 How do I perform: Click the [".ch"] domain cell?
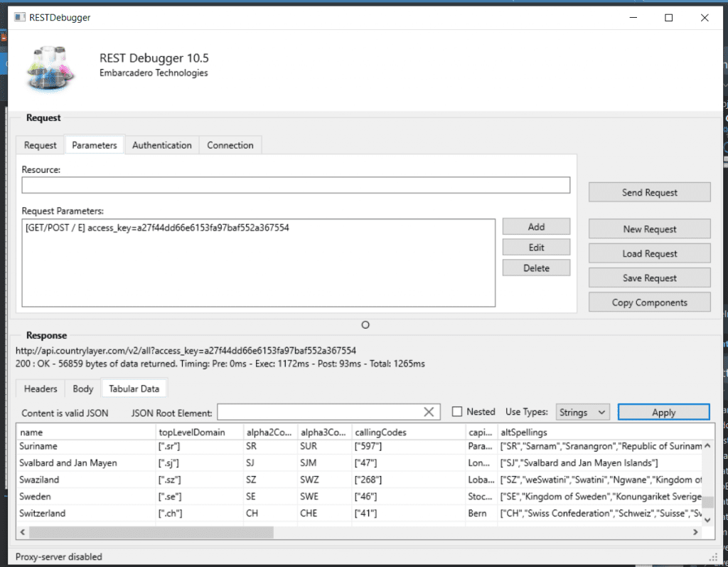(200, 513)
